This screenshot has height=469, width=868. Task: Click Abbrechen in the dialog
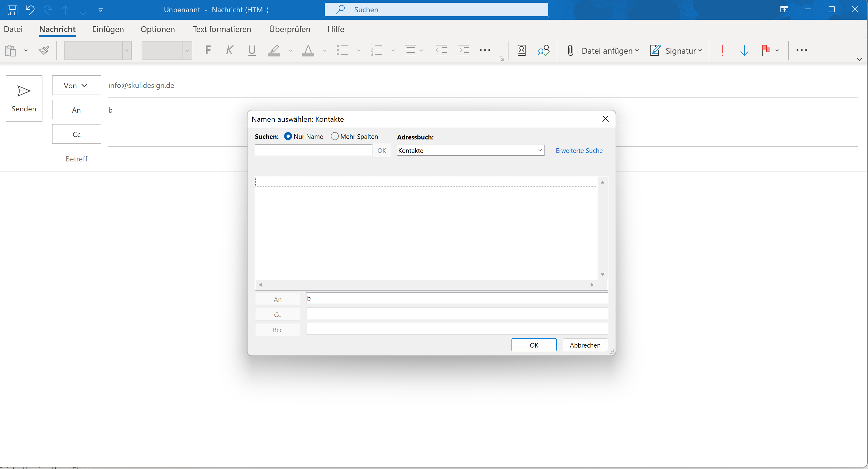click(585, 345)
